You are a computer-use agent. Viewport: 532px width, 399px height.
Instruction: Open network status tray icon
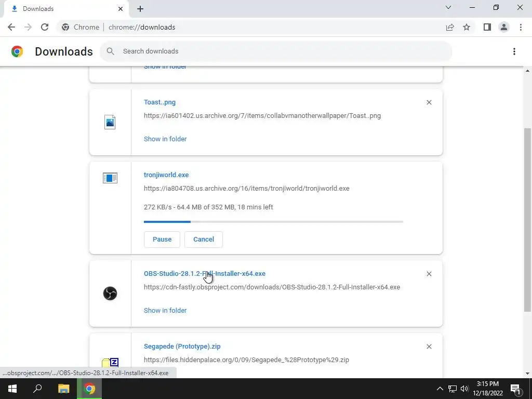point(453,389)
